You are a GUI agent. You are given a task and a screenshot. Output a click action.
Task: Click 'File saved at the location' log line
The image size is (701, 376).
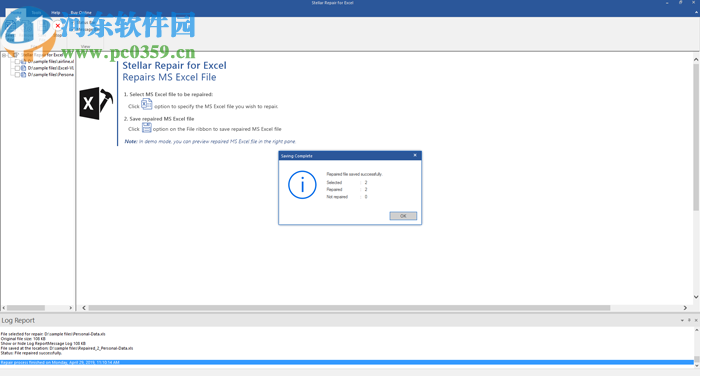coord(67,348)
